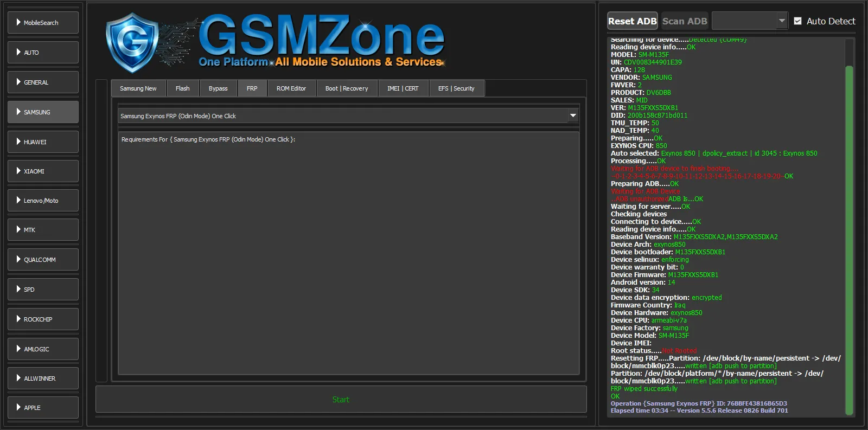Click the 'Checking devices' log line
This screenshot has width=868, height=430.
(x=639, y=214)
